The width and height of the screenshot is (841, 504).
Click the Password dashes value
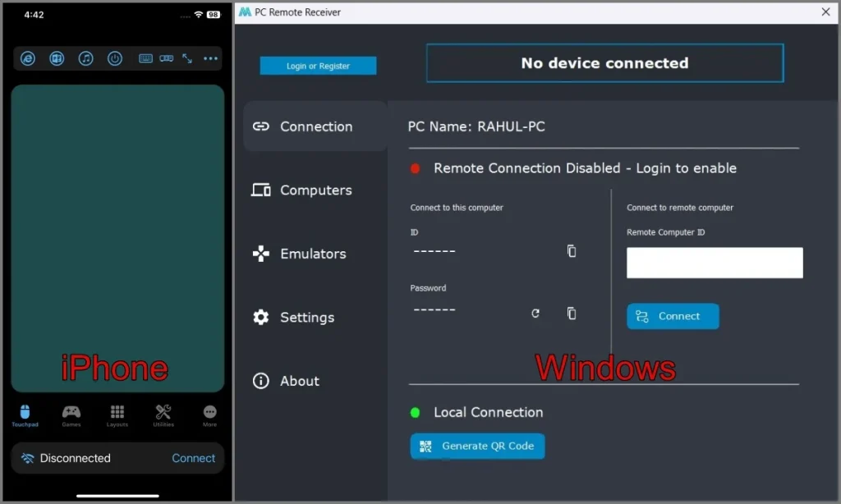coord(434,310)
